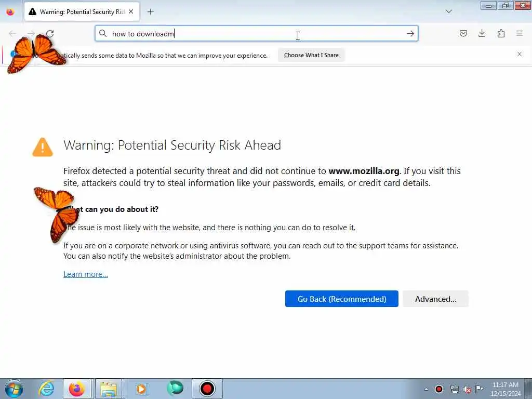The height and width of the screenshot is (399, 532).
Task: Click the Choose What I Share button
Action: [x=311, y=55]
